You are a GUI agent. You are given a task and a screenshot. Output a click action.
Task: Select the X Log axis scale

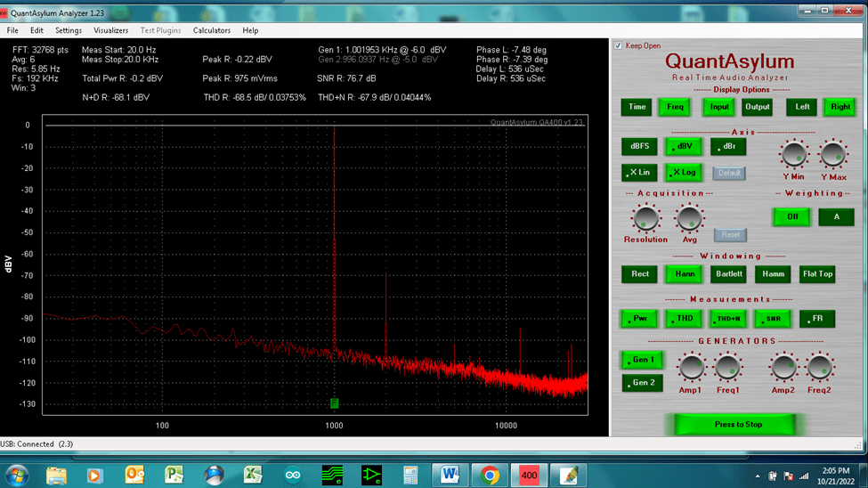click(684, 172)
